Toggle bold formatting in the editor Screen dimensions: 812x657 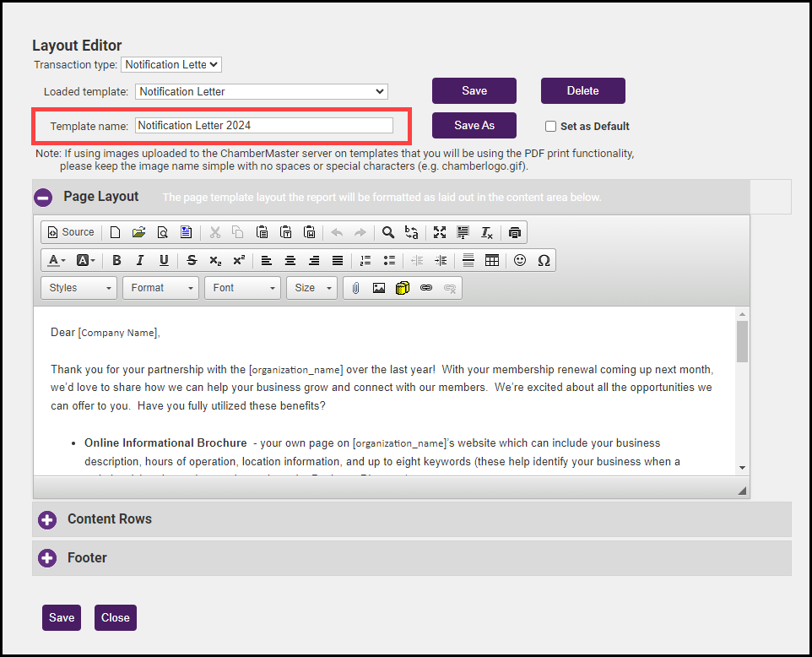pyautogui.click(x=116, y=260)
